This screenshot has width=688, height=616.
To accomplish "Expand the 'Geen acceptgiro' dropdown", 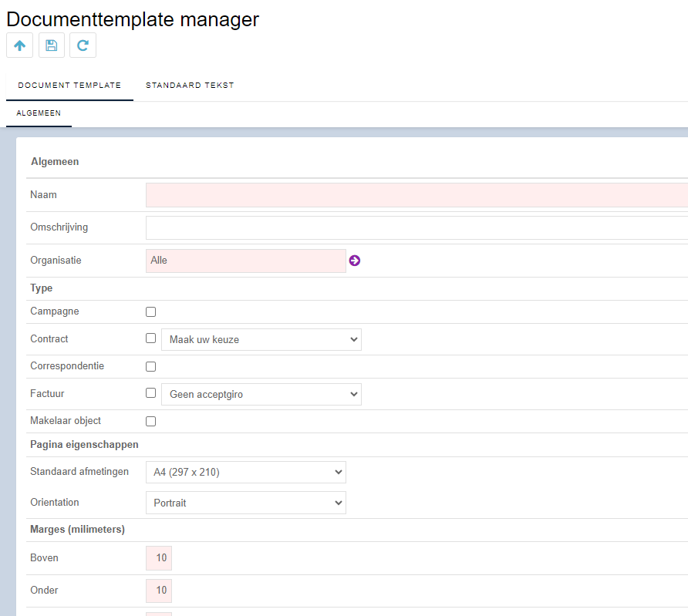I will [x=261, y=395].
